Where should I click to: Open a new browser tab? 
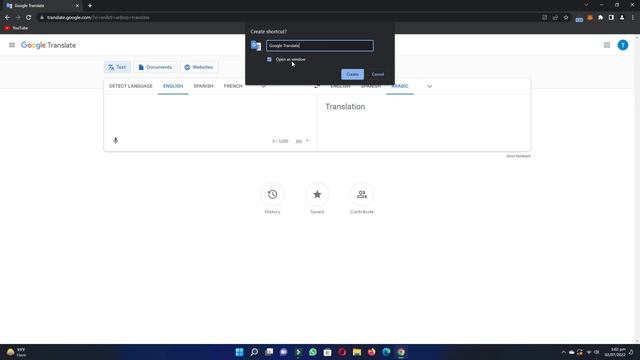90,6
